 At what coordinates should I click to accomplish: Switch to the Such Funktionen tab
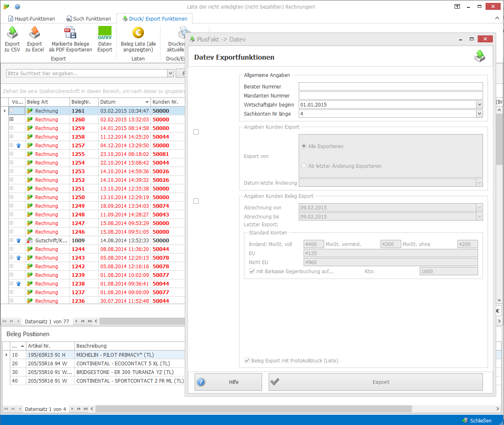(x=88, y=19)
